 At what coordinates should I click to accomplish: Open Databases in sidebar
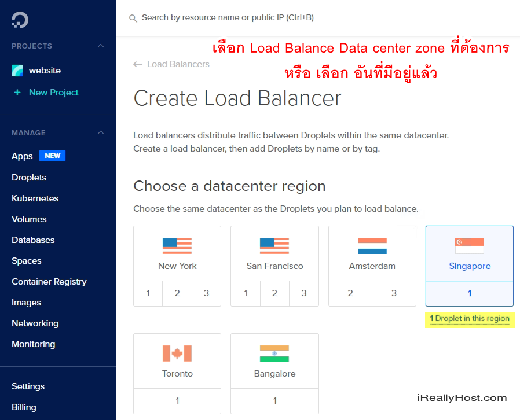click(33, 240)
